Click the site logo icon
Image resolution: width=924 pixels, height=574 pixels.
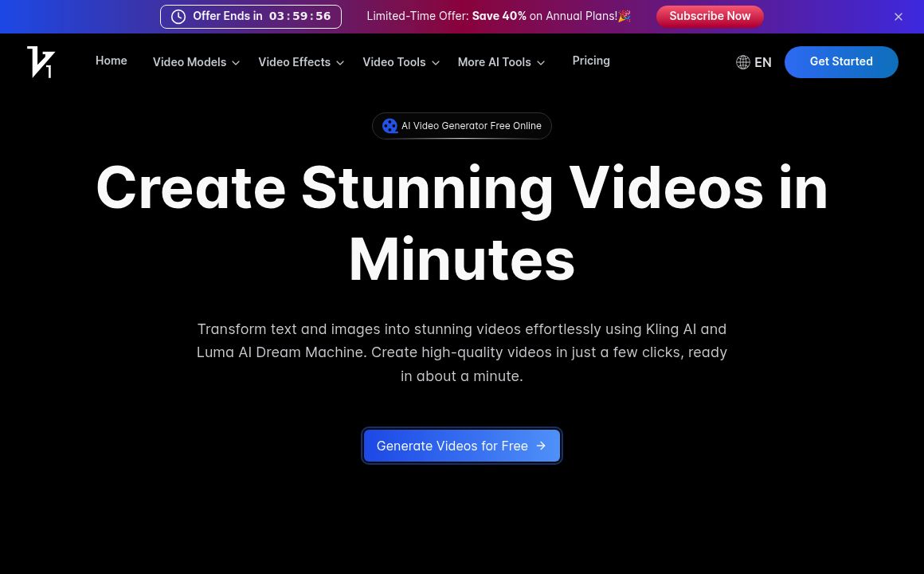(x=41, y=61)
